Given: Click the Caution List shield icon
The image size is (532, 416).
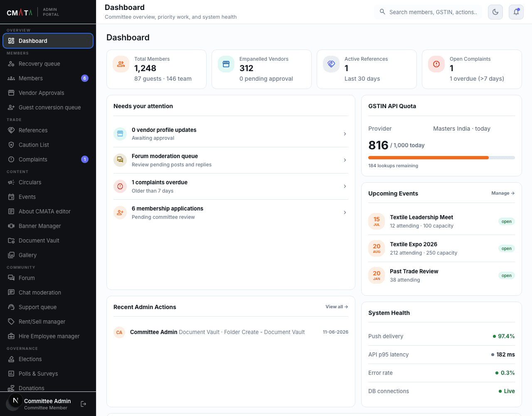Looking at the screenshot, I should [x=11, y=145].
